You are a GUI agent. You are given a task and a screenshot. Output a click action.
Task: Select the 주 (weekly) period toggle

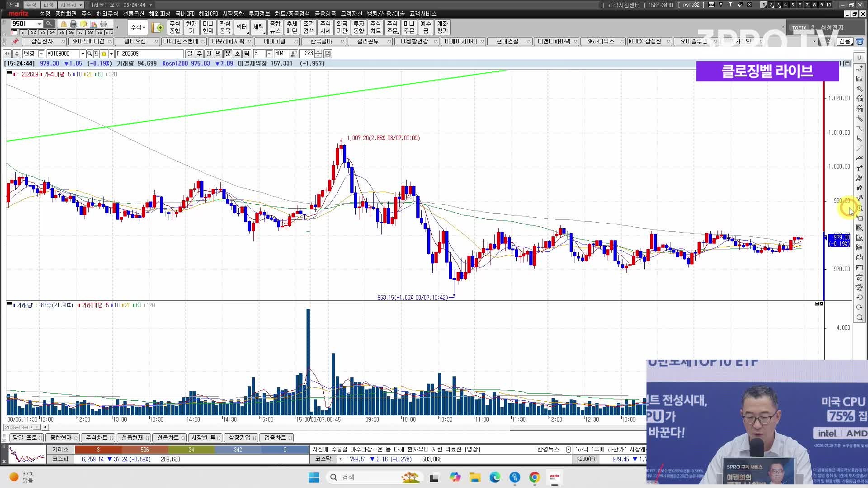(199, 54)
